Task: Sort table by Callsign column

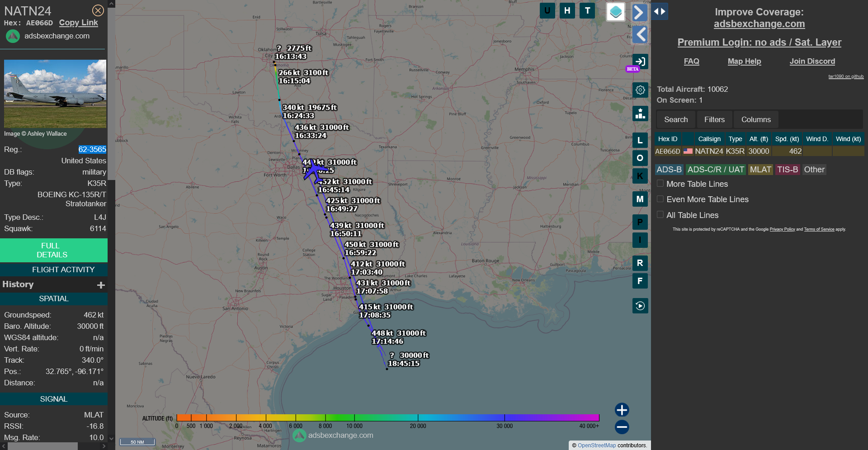Action: point(709,139)
